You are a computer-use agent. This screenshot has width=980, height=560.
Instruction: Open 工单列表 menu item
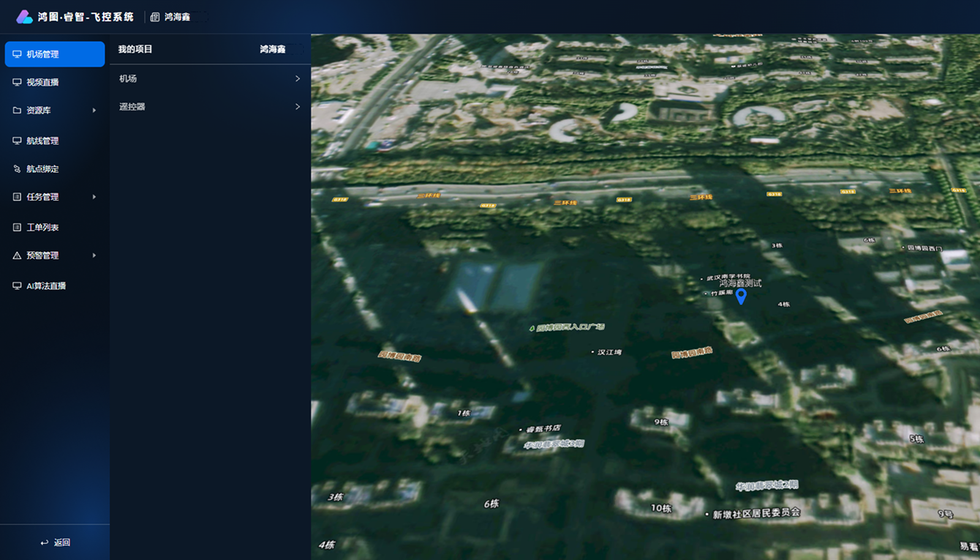tap(55, 227)
